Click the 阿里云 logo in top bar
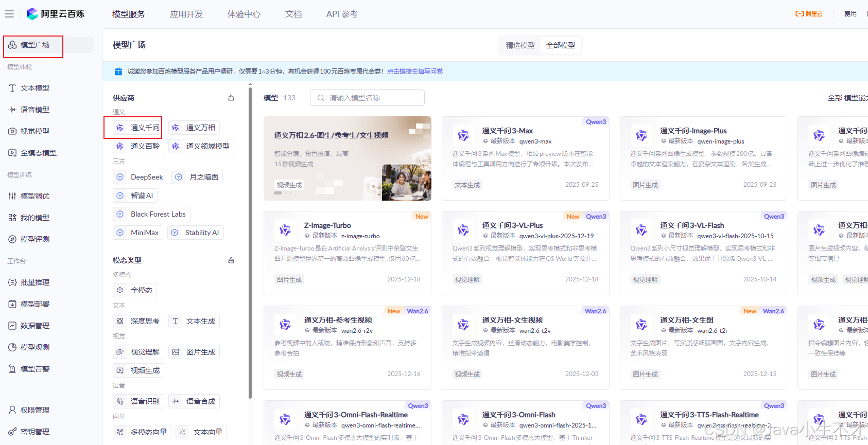 pos(809,14)
